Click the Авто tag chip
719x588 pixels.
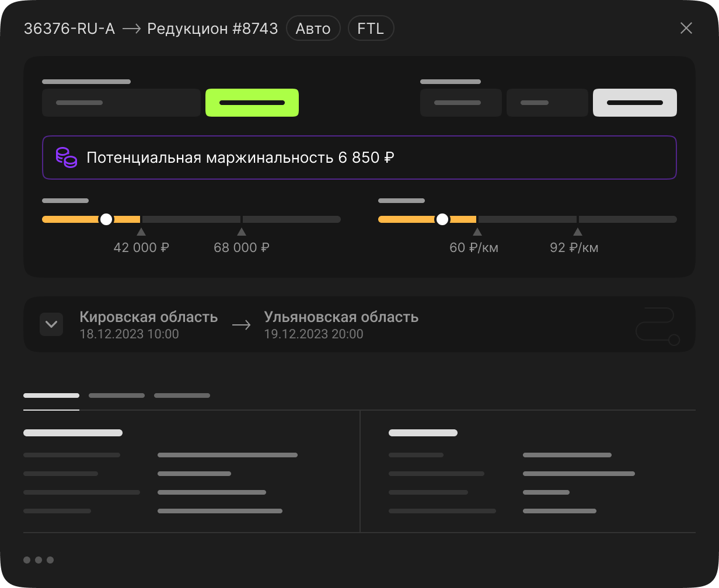pyautogui.click(x=313, y=28)
